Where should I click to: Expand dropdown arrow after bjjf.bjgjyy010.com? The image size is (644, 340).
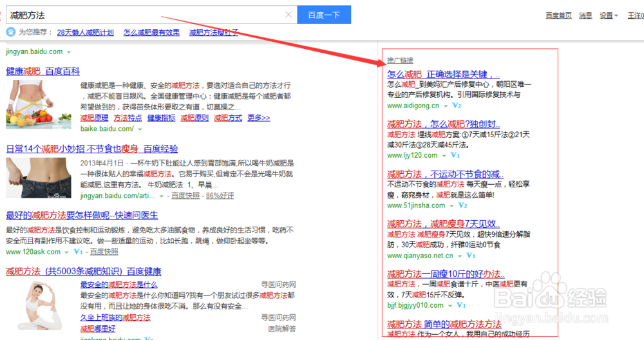[450, 305]
